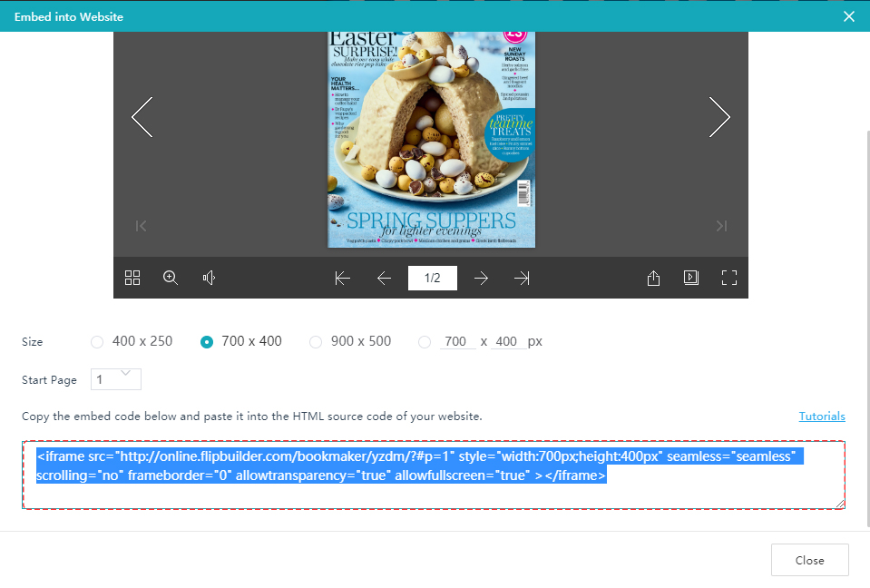Click inside the iframe embed code textarea
Image resolution: width=870 pixels, height=588 pixels.
pyautogui.click(x=434, y=475)
